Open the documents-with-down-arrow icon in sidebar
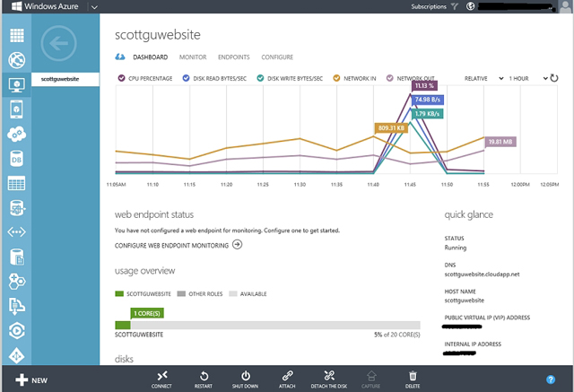 pos(17,306)
